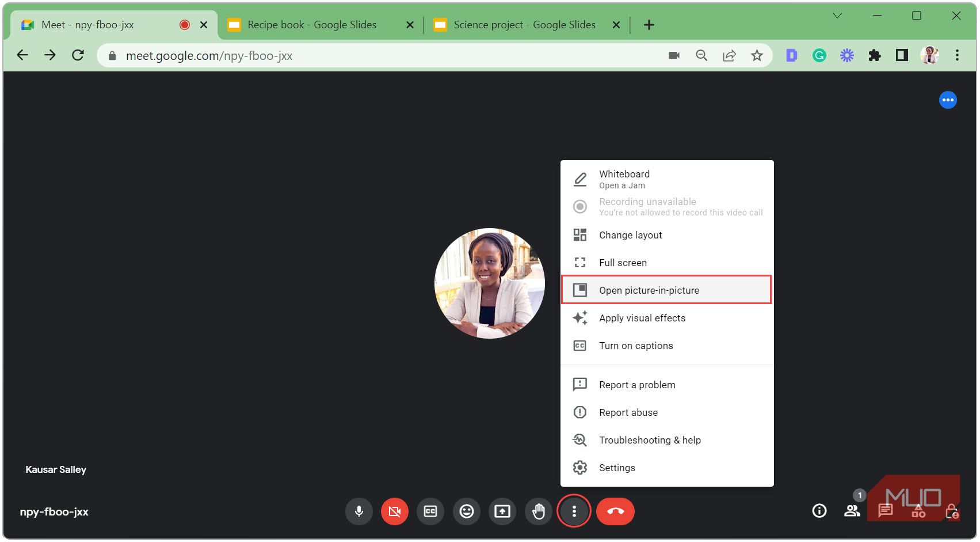Open the activities panel
The width and height of the screenshot is (980, 542).
[919, 511]
